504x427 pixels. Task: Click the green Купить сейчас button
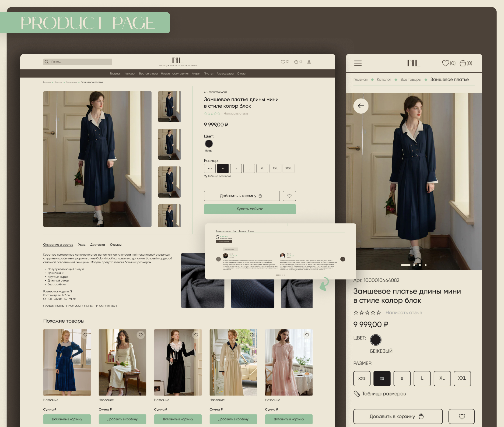click(x=250, y=209)
